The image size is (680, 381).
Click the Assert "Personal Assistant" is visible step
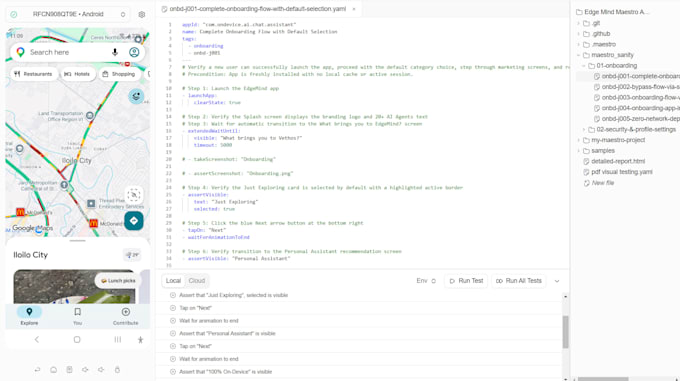click(x=360, y=333)
